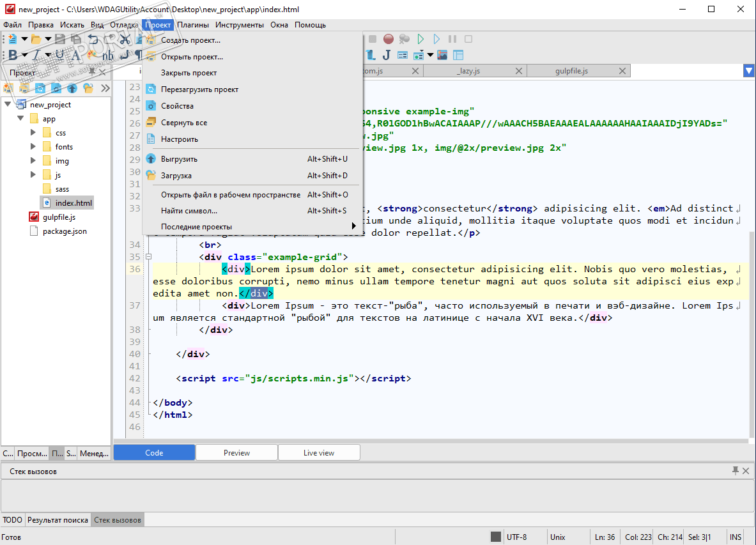
Task: Click the red record button in debug toolbar
Action: 388,39
